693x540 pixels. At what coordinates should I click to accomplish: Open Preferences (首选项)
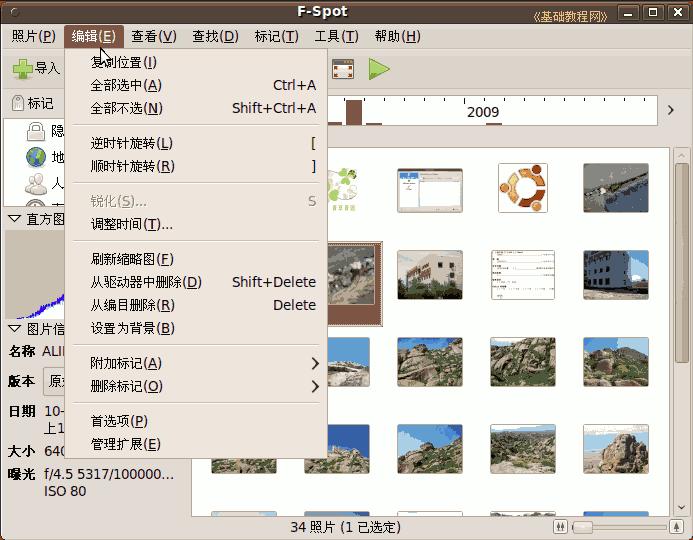196,421
